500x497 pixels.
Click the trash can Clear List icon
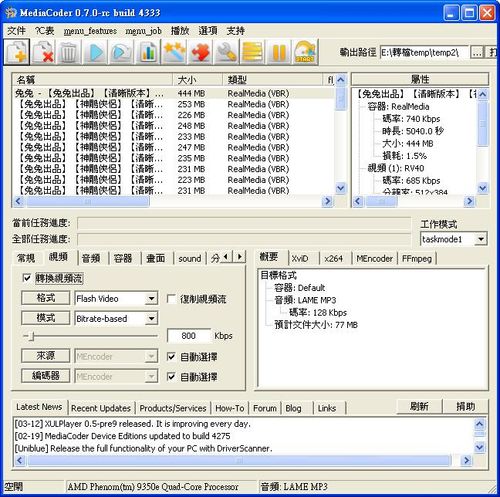[x=69, y=52]
